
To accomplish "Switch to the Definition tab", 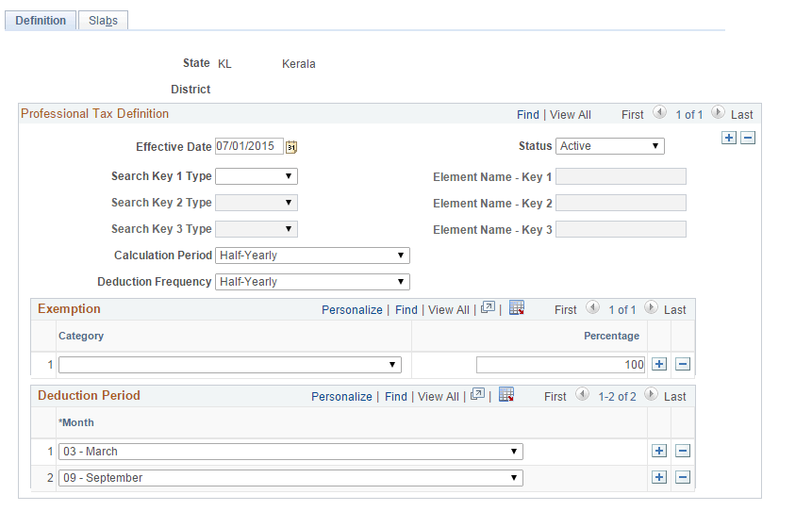I will pyautogui.click(x=41, y=21).
